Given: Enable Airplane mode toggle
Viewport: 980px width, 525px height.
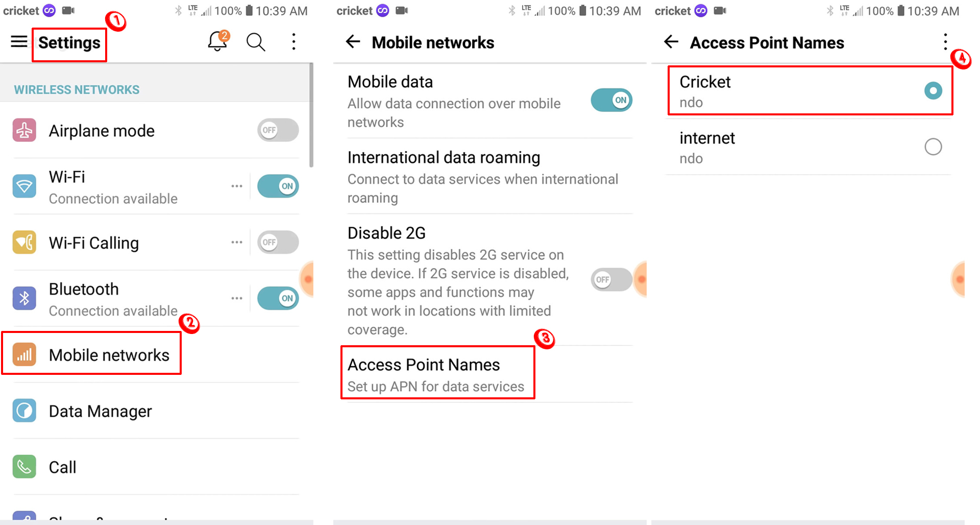Looking at the screenshot, I should (277, 130).
